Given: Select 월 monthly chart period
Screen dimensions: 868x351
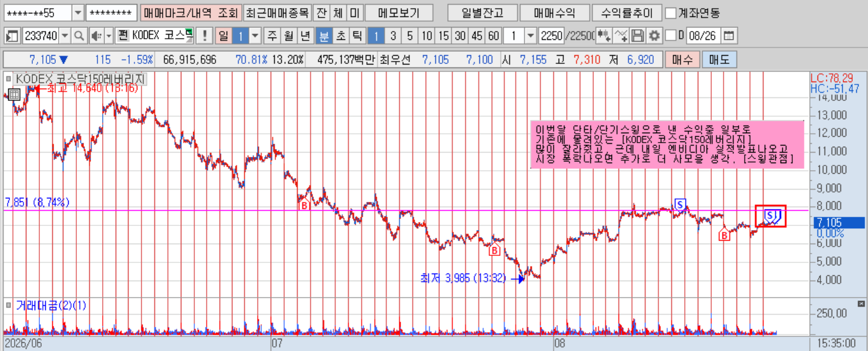Looking at the screenshot, I should (289, 36).
